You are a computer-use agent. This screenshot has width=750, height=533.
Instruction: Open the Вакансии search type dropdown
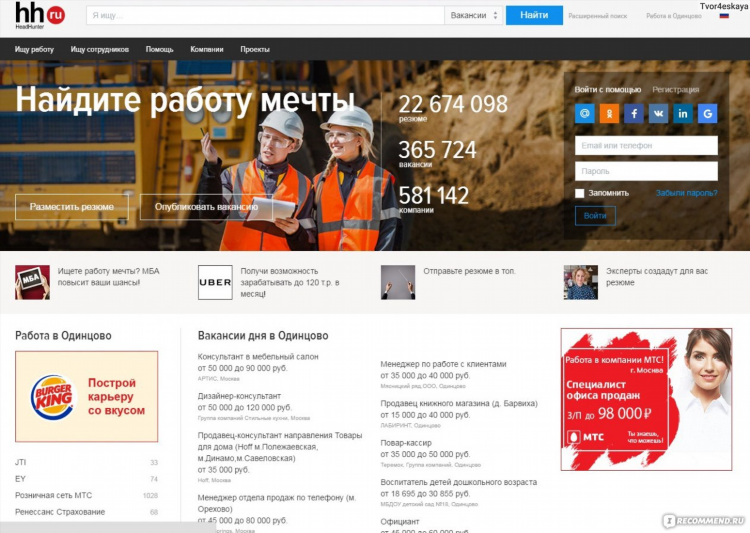click(474, 15)
